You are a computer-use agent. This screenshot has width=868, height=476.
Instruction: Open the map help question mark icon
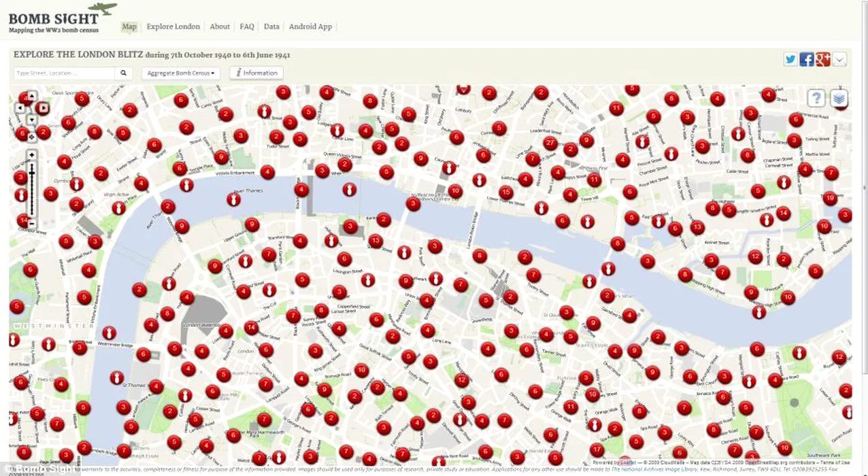click(x=816, y=99)
